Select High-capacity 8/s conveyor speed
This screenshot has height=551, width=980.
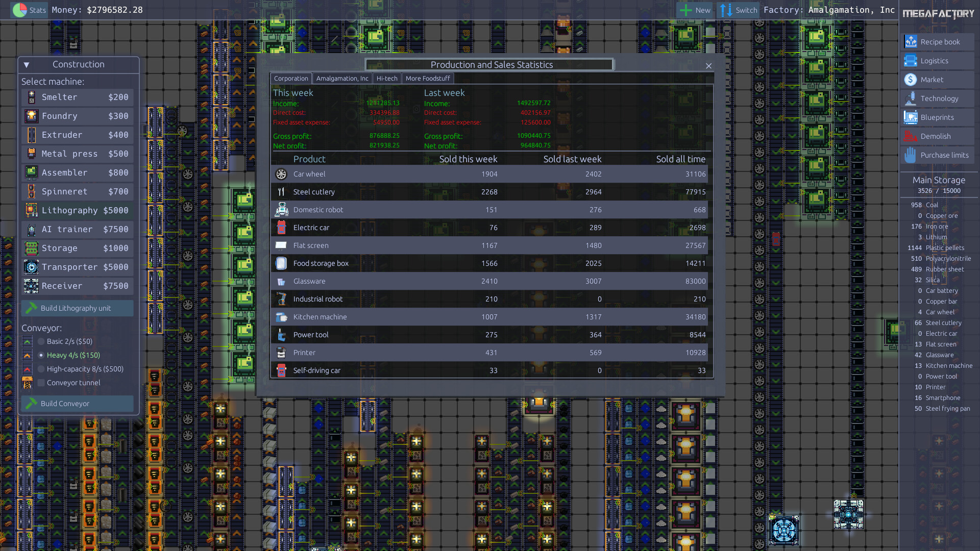(41, 368)
